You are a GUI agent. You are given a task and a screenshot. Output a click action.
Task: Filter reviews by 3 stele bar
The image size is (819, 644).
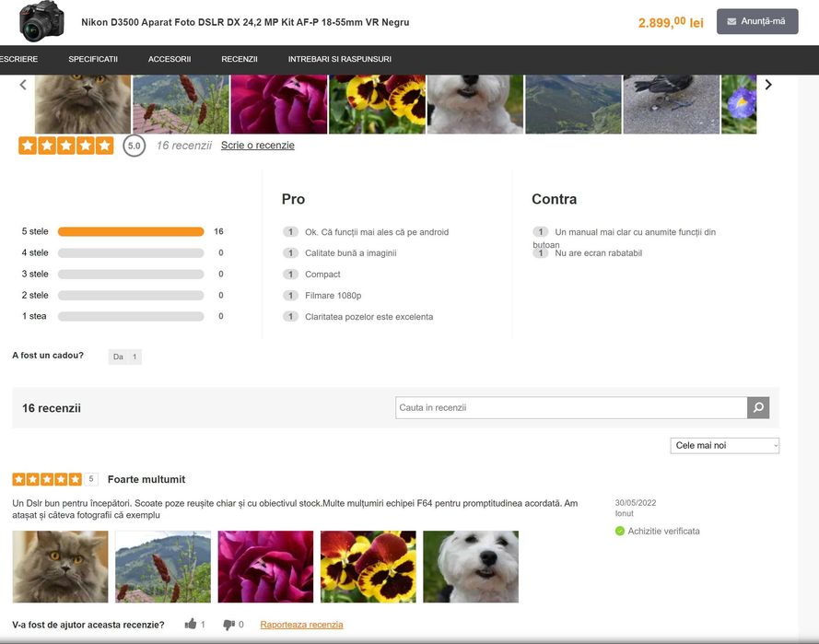[x=131, y=275]
